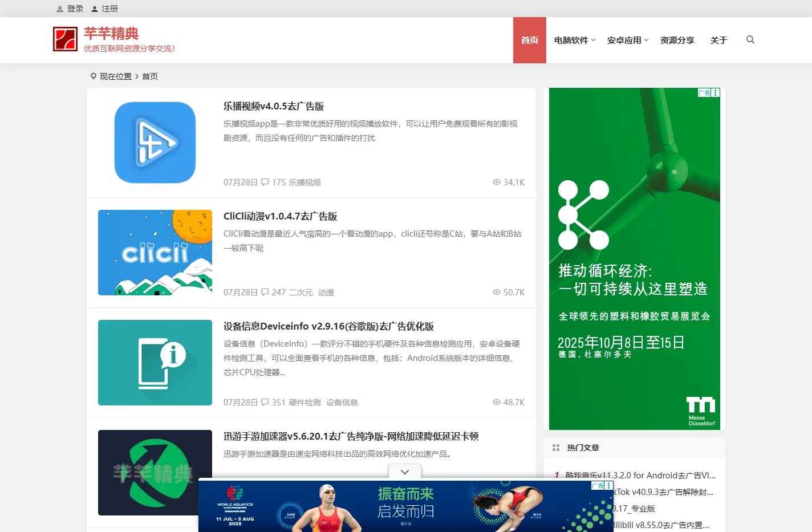Click the 351 comment count on Deviceinfo
Screen dimensions: 812x532
click(279, 403)
